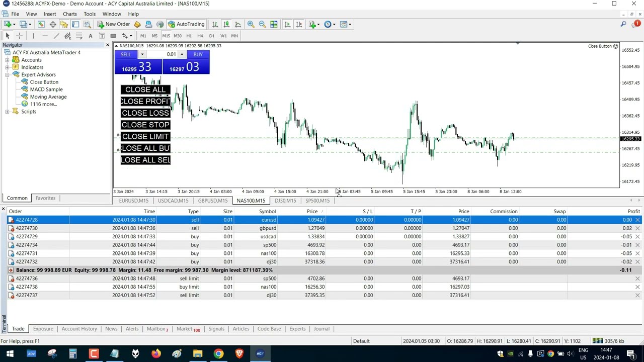The height and width of the screenshot is (362, 644).
Task: Select the Fibonacci Retracement tool
Action: tap(79, 36)
